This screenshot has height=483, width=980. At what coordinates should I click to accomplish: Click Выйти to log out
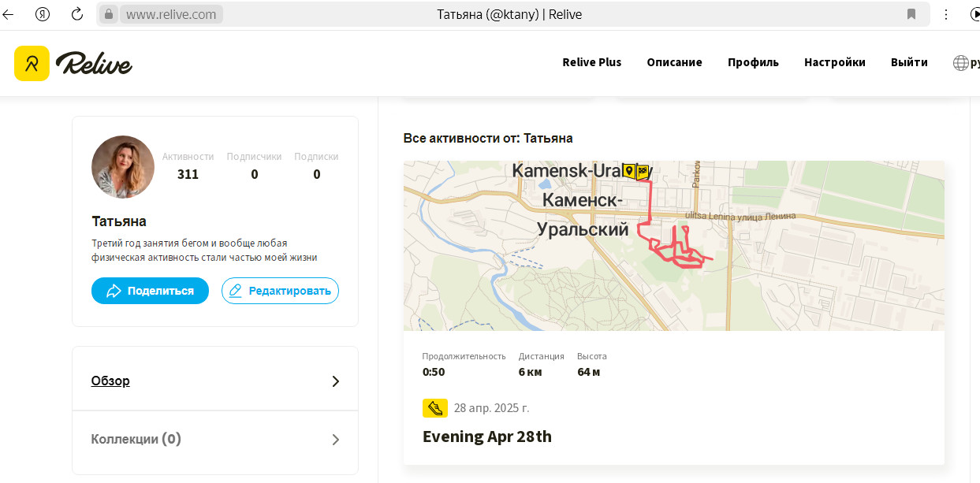click(909, 62)
